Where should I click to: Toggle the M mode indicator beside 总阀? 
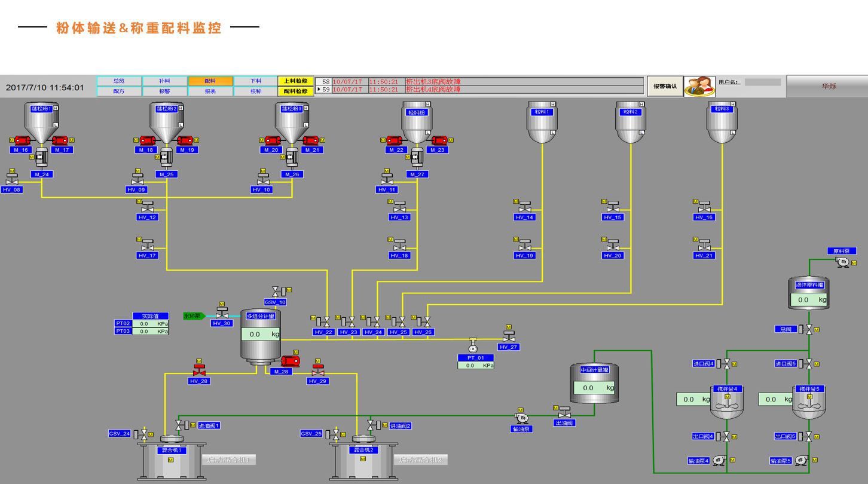coord(817,329)
